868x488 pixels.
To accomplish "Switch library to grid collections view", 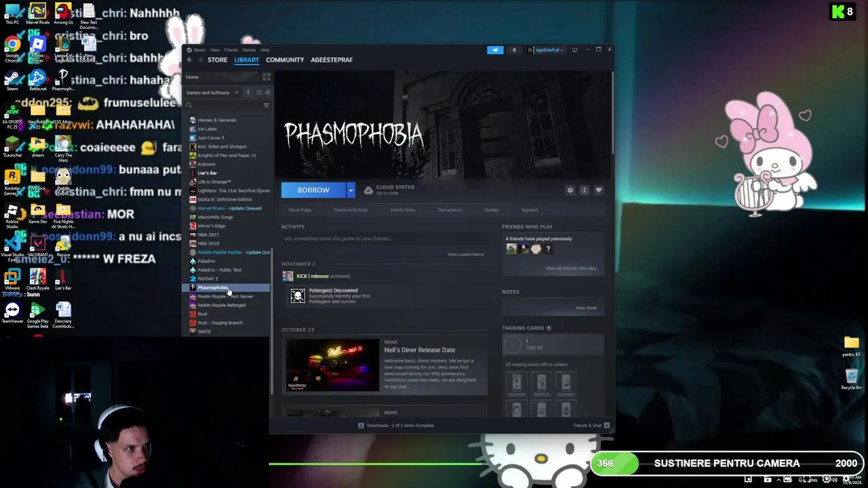I will point(267,77).
